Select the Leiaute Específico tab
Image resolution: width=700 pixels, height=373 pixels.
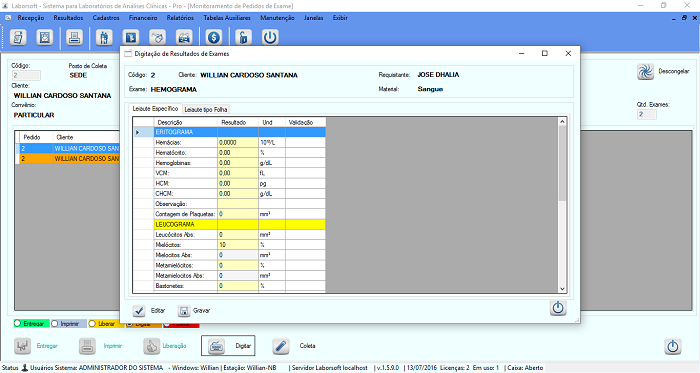155,108
